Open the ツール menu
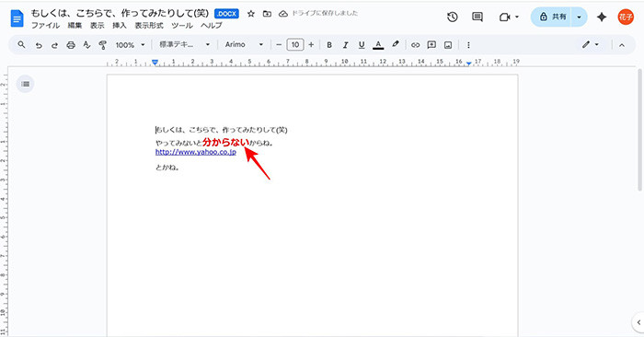Screen dimensions: 644x337 [182, 26]
